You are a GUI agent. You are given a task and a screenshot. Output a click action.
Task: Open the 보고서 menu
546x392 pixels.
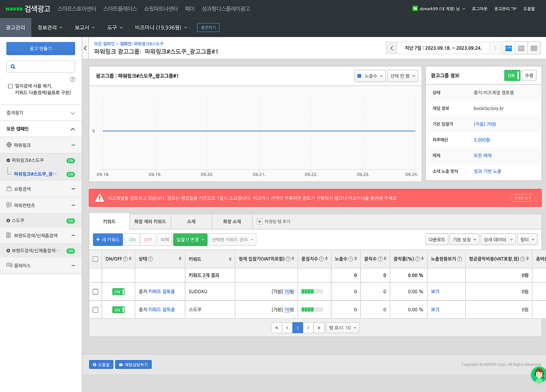click(84, 27)
